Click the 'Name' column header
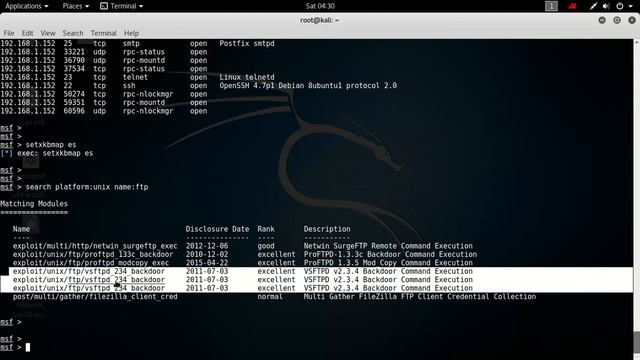The width and height of the screenshot is (640, 360). click(x=21, y=229)
